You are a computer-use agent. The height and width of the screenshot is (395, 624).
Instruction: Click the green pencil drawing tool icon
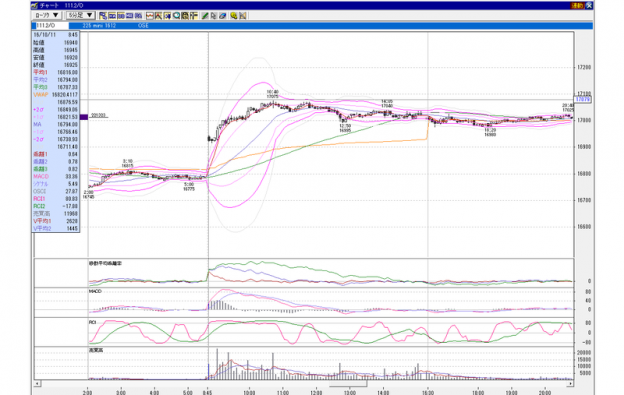(205, 16)
